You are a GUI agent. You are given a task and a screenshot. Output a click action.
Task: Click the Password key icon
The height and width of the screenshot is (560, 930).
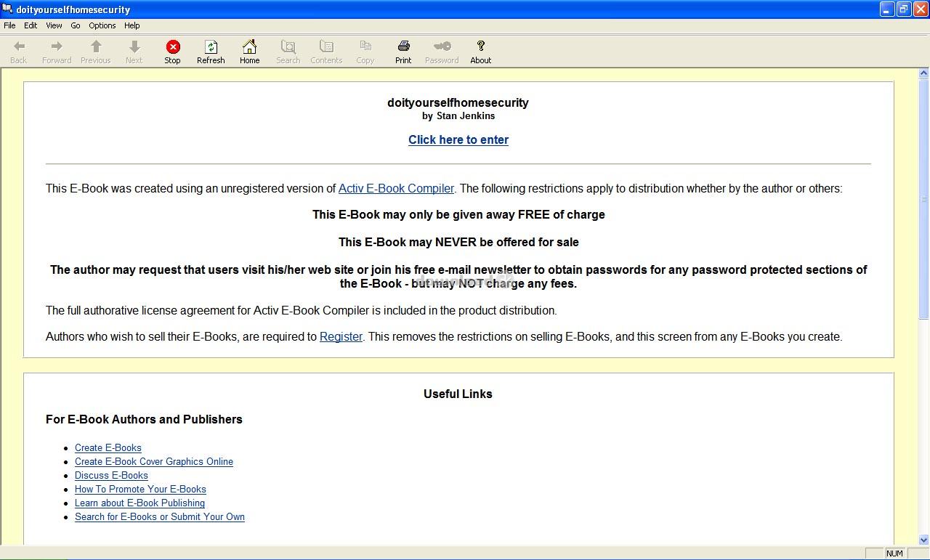(x=442, y=47)
